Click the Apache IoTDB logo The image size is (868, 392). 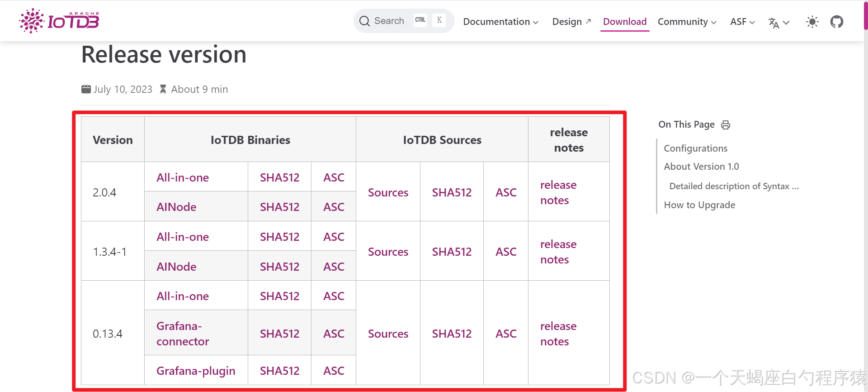[x=59, y=21]
